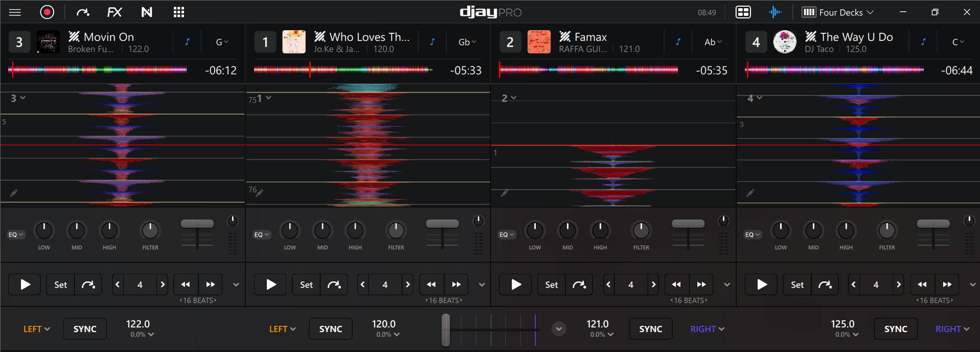Click the crossfader handle
The height and width of the screenshot is (352, 980).
point(446,329)
